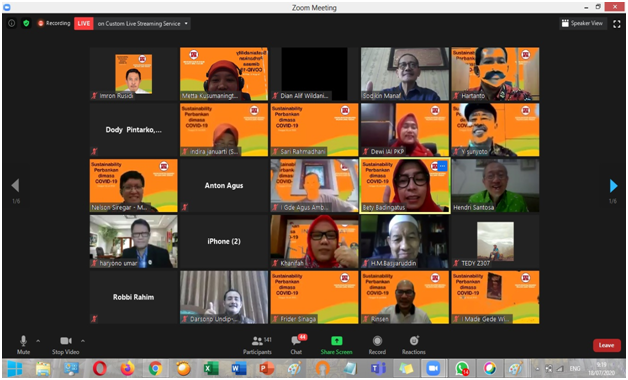Select Imron Rusidi's video tile
The height and width of the screenshot is (380, 628).
tap(133, 74)
